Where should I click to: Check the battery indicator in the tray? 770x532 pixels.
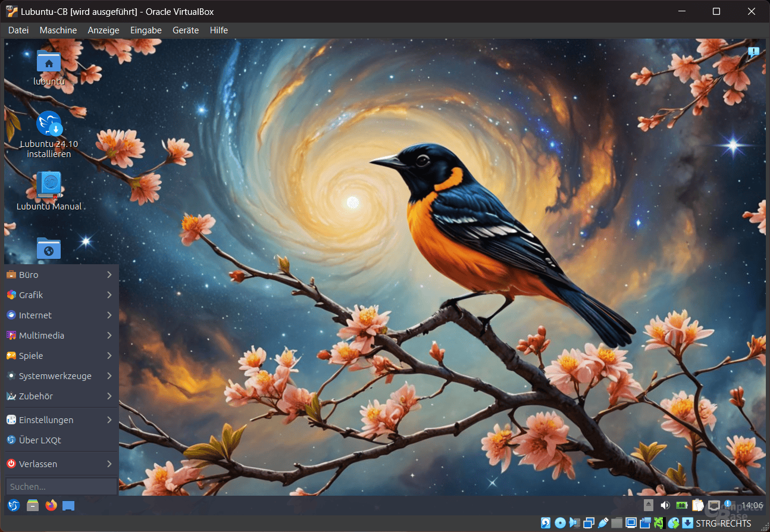[682, 505]
